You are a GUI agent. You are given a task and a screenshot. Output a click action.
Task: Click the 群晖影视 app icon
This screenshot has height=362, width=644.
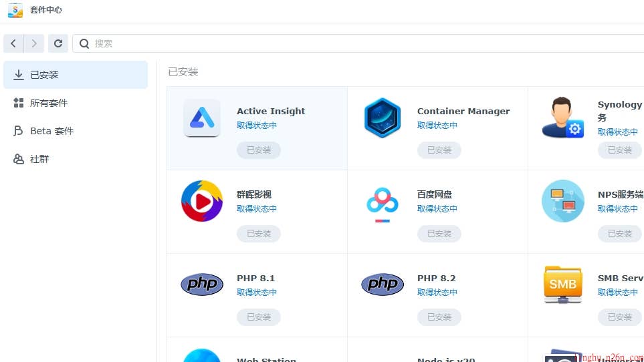[202, 201]
